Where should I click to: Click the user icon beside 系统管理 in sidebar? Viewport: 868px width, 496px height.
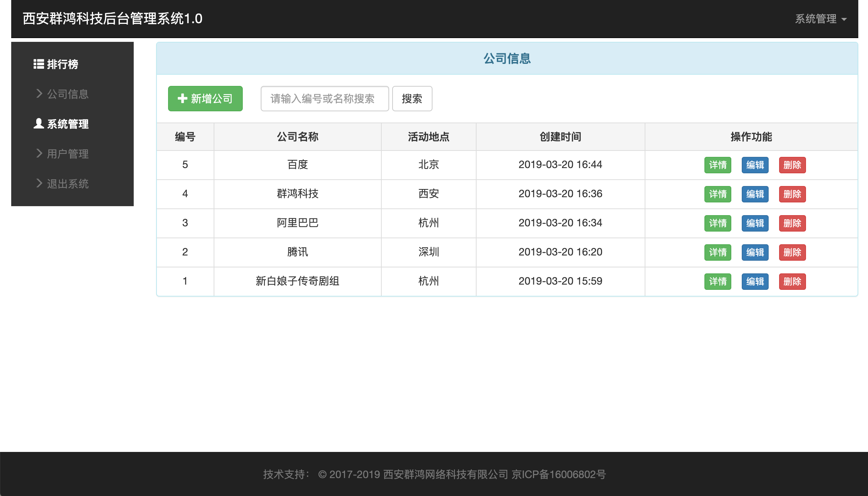tap(38, 124)
